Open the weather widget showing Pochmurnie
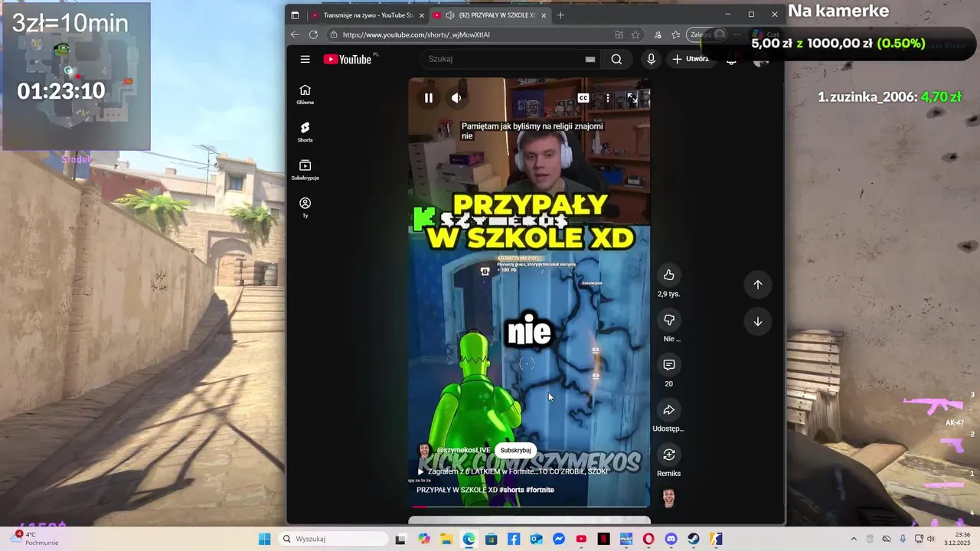980x551 pixels. (34, 539)
